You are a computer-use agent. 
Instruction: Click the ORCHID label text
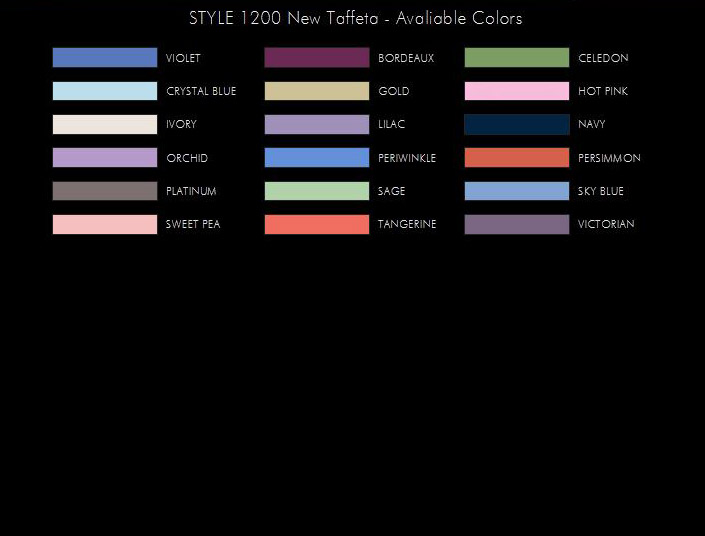point(187,158)
